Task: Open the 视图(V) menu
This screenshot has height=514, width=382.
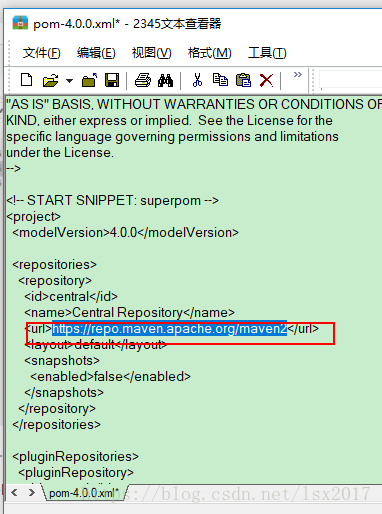Action: [x=151, y=53]
